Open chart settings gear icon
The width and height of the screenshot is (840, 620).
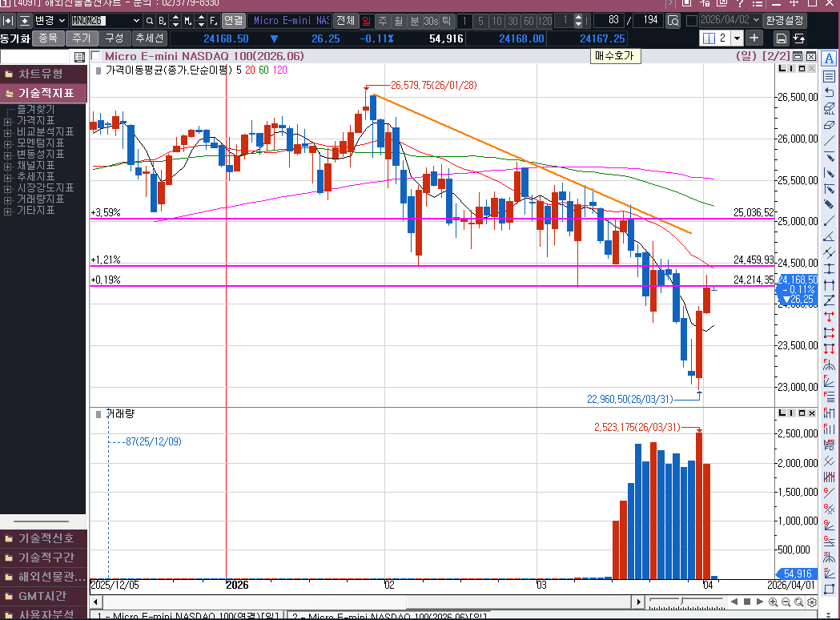[x=812, y=602]
